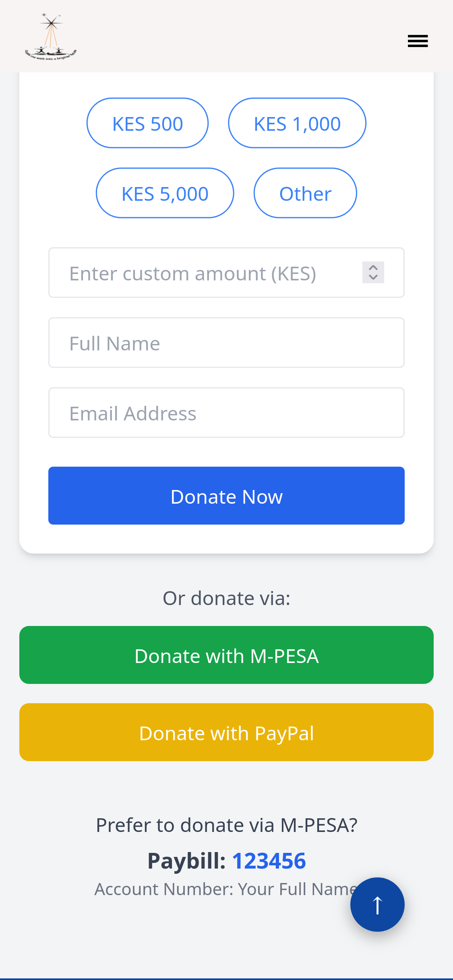Choose the KES 1,000 donation amount
453x980 pixels.
click(297, 123)
